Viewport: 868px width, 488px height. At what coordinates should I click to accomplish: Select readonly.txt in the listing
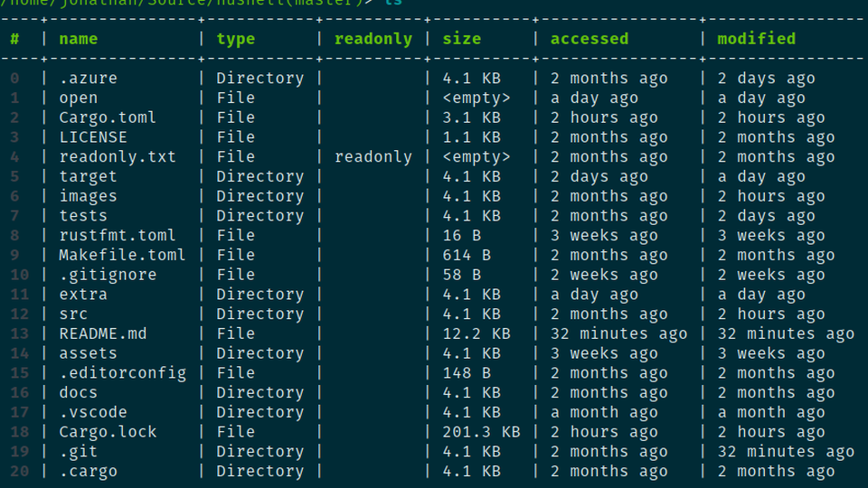pos(118,156)
